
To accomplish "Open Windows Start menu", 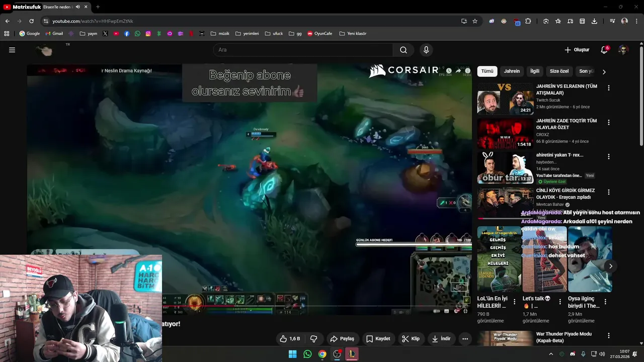I will coord(292,354).
